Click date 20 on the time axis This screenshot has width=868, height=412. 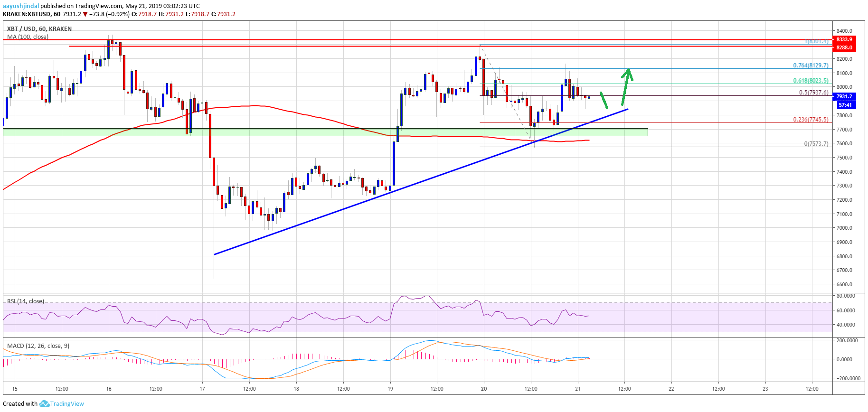coord(484,389)
